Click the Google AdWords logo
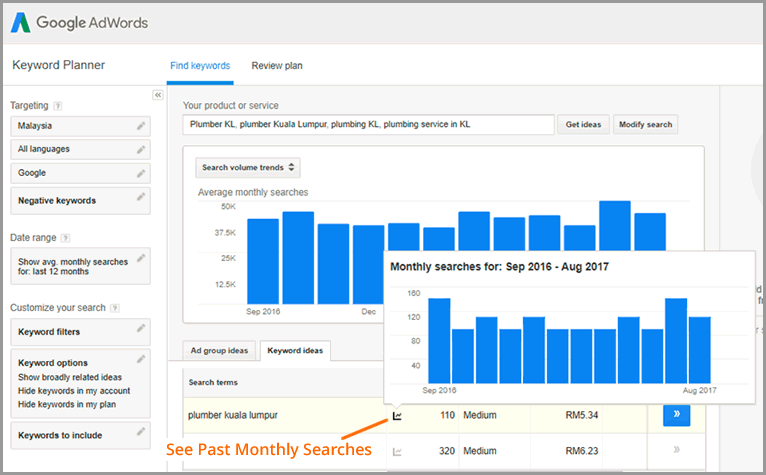 [x=79, y=22]
